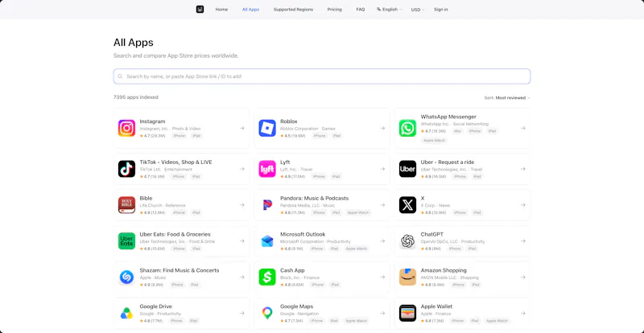644x333 pixels.
Task: Open the Google Drive app icon
Action: 126,313
